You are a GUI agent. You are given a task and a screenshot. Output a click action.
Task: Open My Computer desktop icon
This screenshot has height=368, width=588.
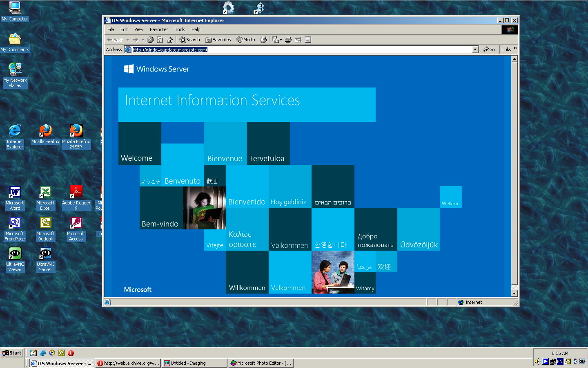point(15,11)
